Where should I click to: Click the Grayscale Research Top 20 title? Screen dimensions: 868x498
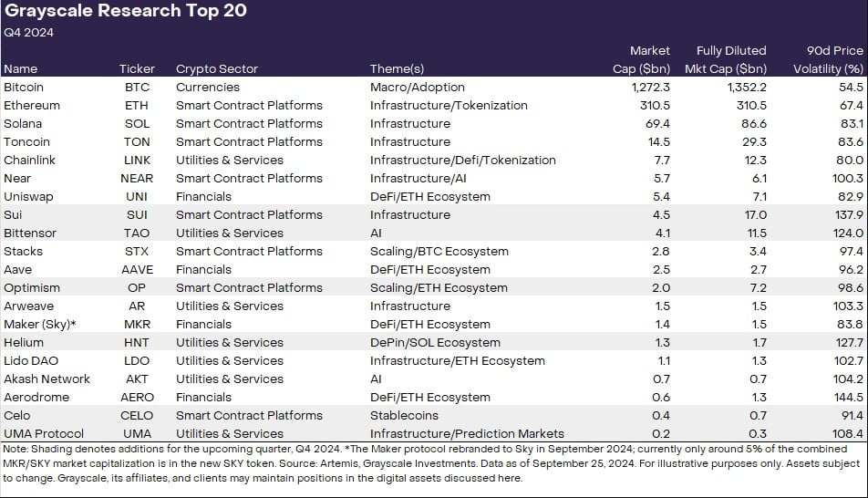coord(126,12)
